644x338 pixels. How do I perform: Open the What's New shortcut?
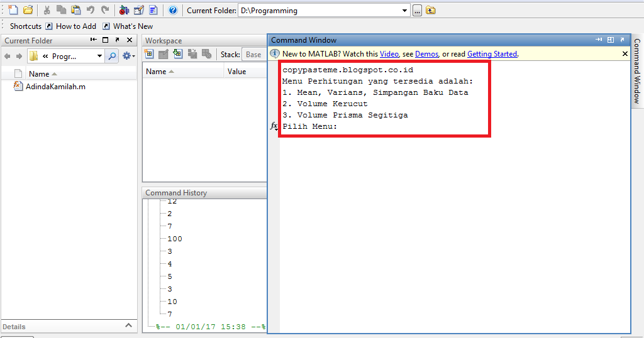tap(128, 26)
